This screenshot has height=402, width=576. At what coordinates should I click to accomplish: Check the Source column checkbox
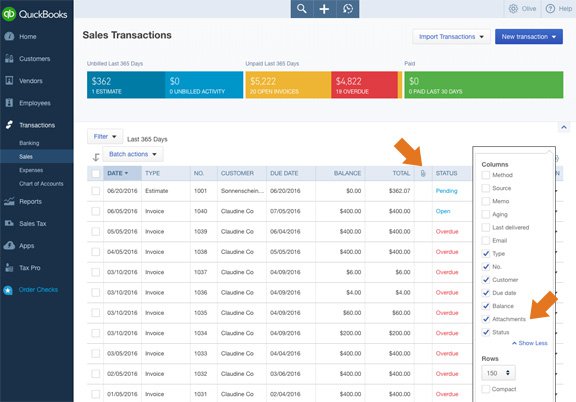tap(486, 188)
